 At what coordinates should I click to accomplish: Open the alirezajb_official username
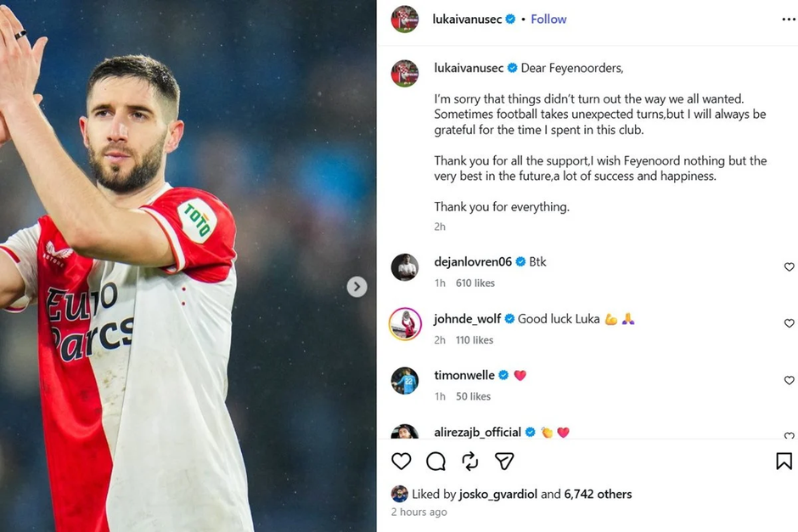click(477, 433)
